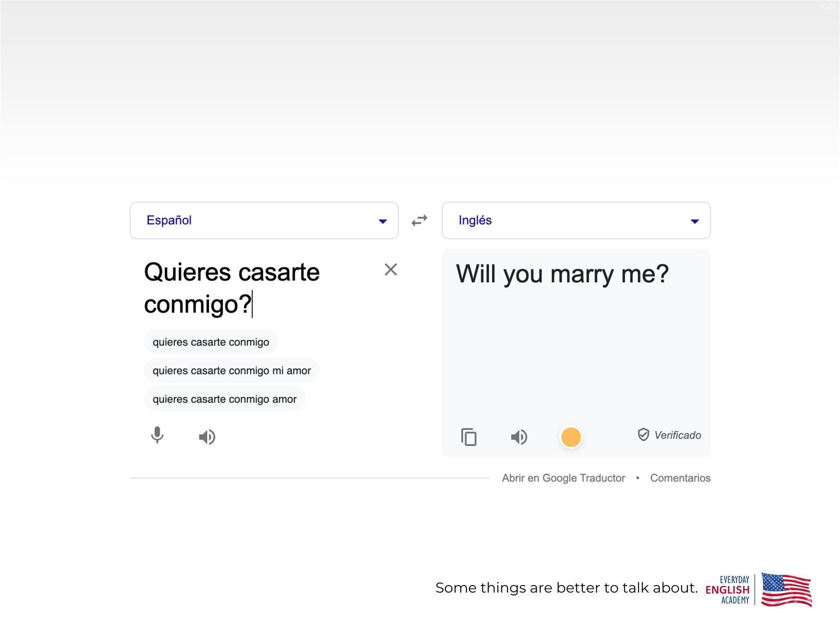Click the microphone voice input icon

coord(157,436)
